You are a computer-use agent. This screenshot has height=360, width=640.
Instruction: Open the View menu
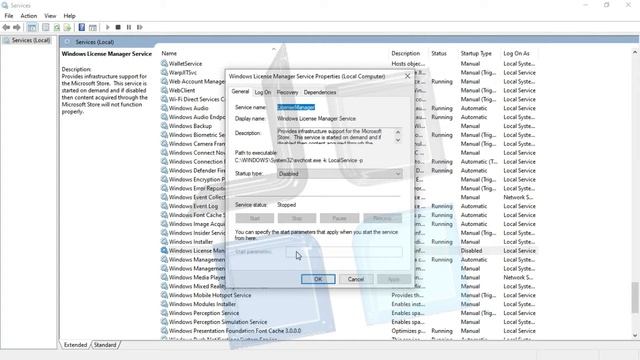(50, 16)
